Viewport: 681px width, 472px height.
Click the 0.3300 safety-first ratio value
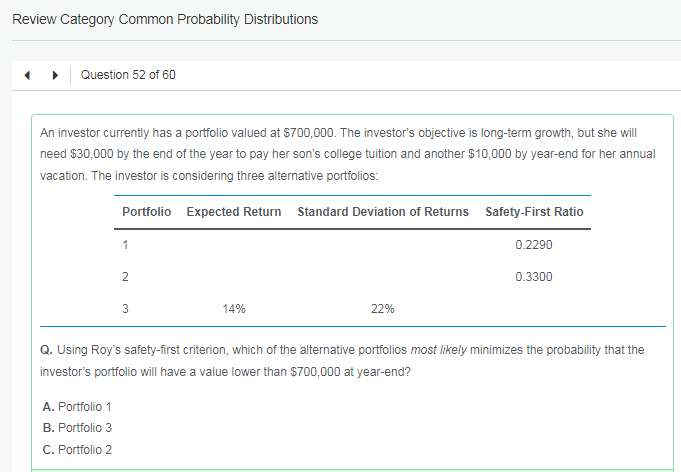(534, 277)
